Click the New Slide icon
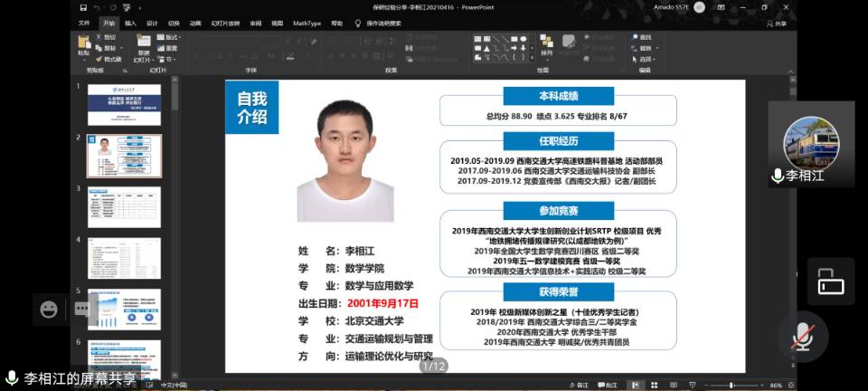 tap(144, 45)
